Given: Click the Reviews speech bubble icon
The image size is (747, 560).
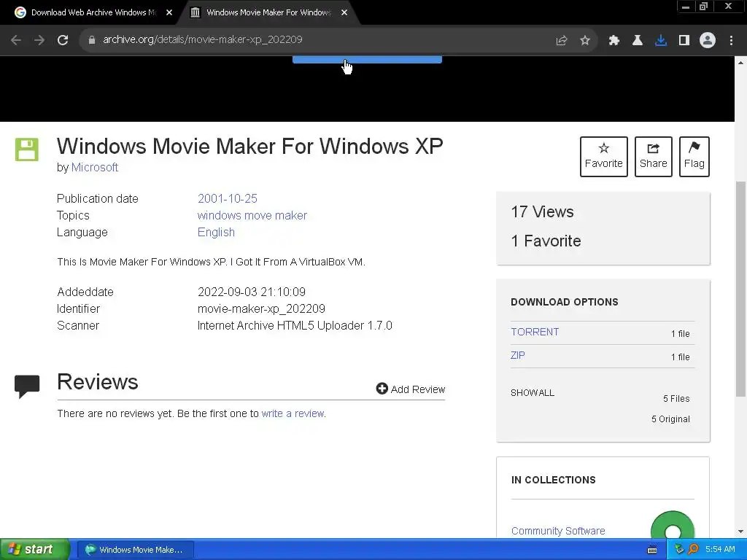Looking at the screenshot, I should pyautogui.click(x=27, y=386).
